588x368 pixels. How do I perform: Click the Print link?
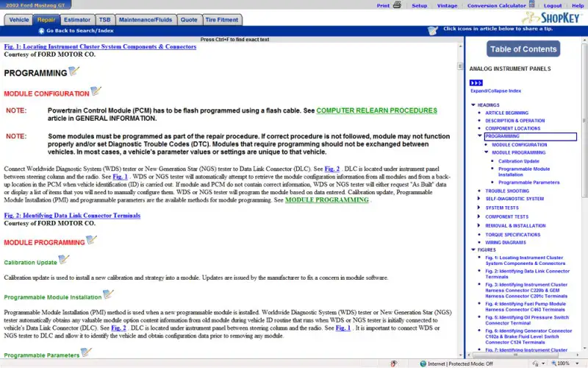click(x=383, y=6)
